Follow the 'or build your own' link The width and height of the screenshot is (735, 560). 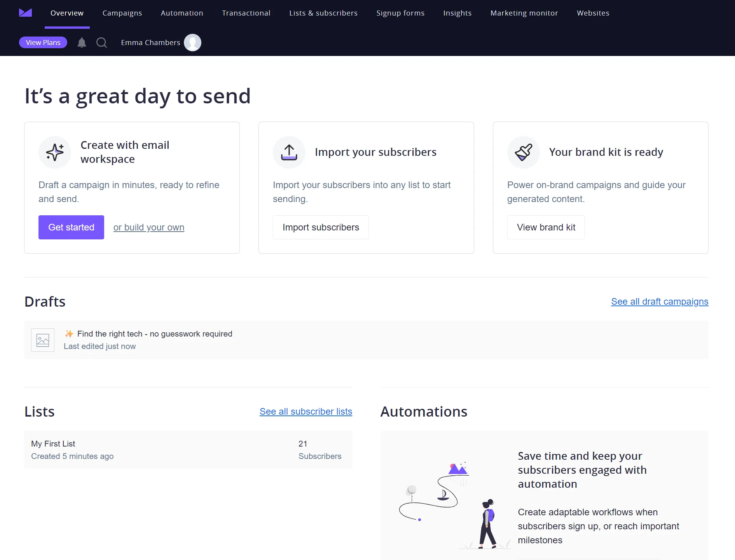[x=149, y=227]
